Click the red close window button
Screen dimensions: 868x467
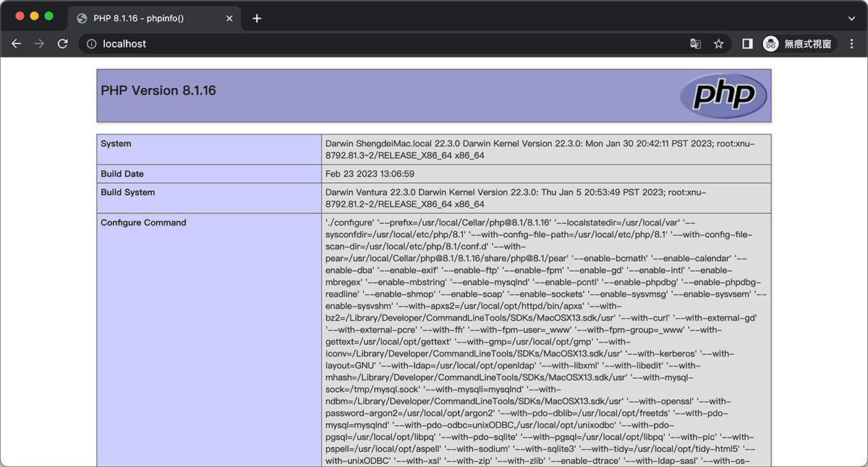click(19, 16)
